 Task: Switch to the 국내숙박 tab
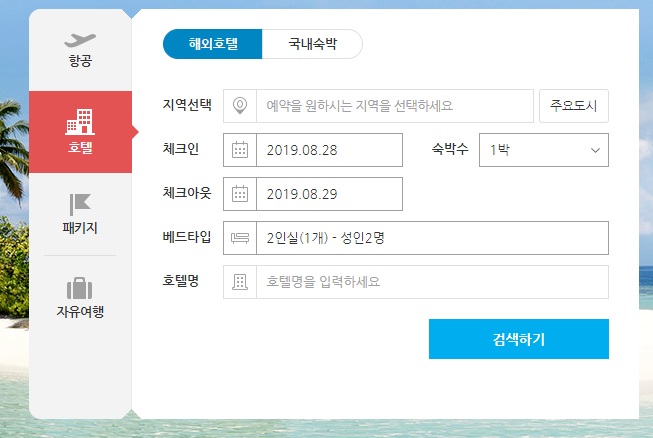tap(312, 44)
